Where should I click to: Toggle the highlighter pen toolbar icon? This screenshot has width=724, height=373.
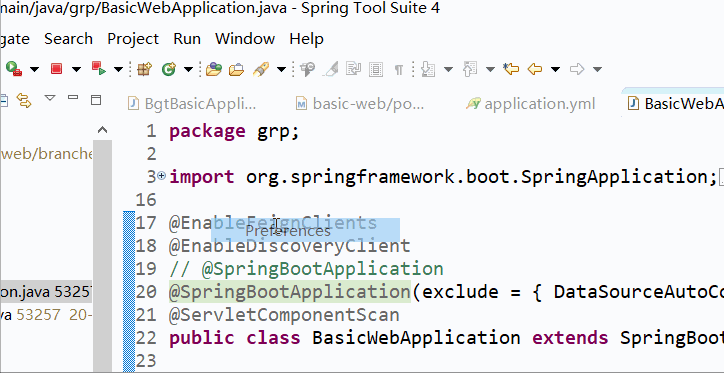331,69
